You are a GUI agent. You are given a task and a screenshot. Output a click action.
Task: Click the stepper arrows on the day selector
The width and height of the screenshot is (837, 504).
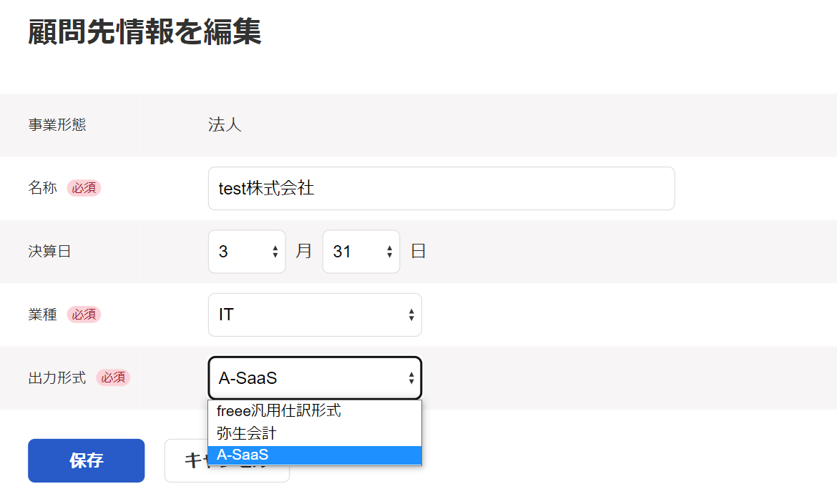[x=389, y=251]
